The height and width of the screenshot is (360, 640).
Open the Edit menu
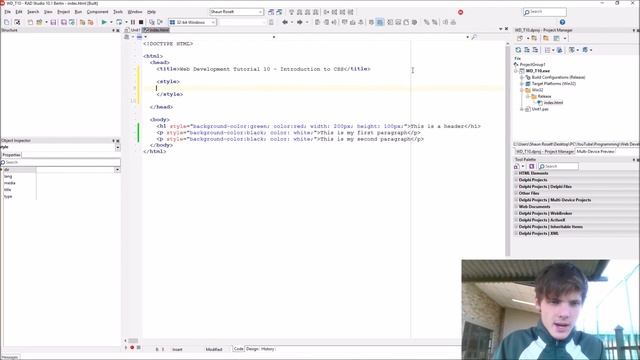click(x=19, y=12)
